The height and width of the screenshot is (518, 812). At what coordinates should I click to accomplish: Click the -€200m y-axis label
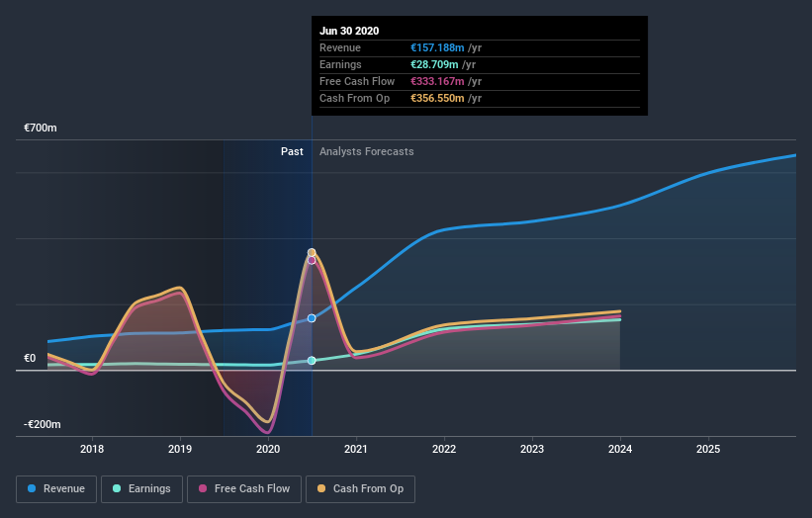pyautogui.click(x=42, y=424)
